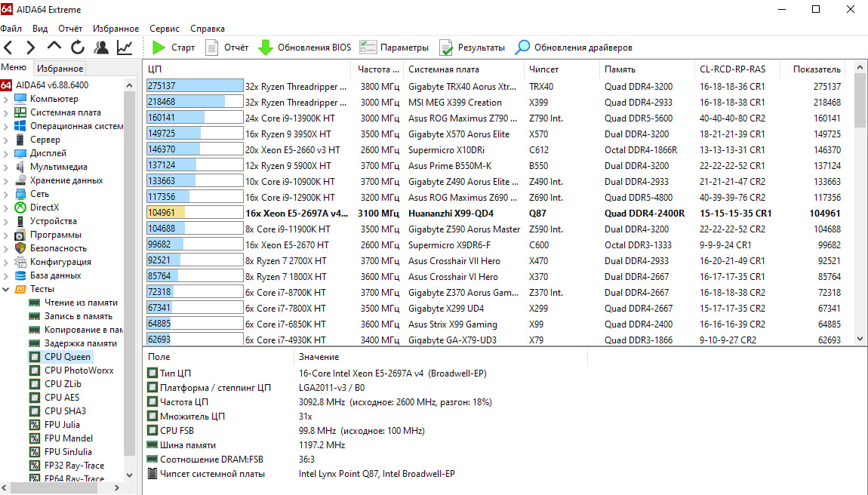
Task: Open Обновления BIOS
Action: (304, 48)
